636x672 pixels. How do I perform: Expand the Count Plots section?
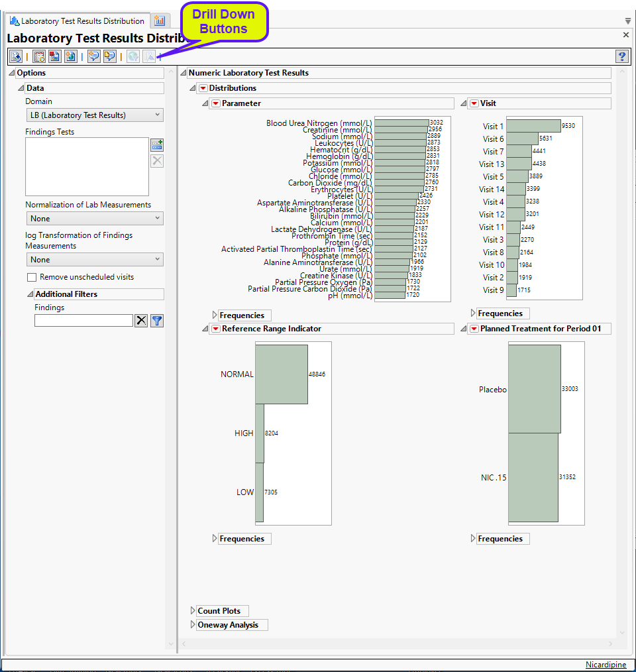pyautogui.click(x=193, y=611)
